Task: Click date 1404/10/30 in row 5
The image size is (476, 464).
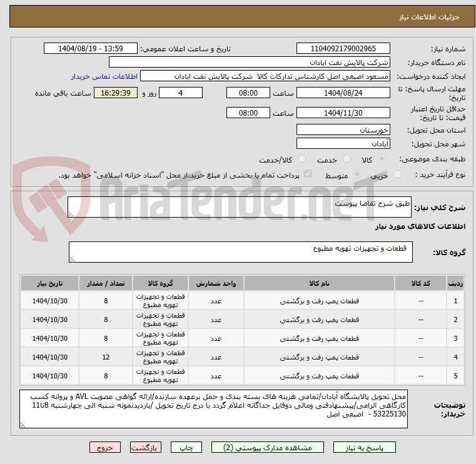Action: (50, 376)
